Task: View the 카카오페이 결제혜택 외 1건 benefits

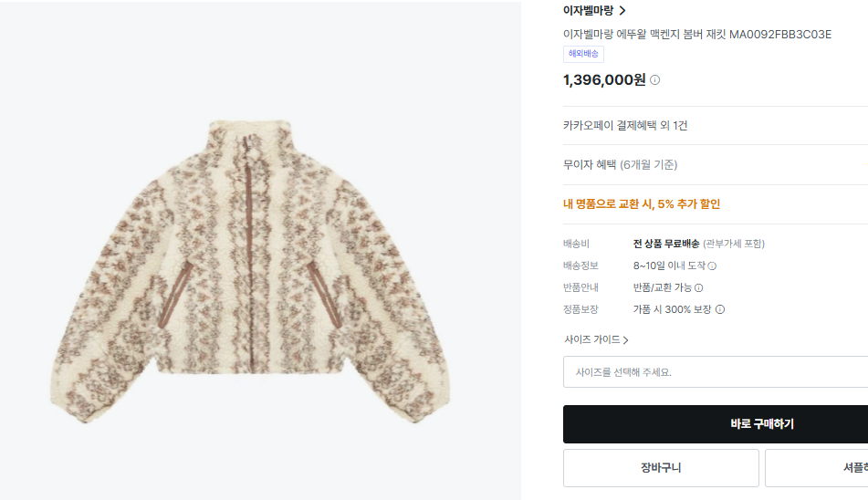Action: [625, 125]
